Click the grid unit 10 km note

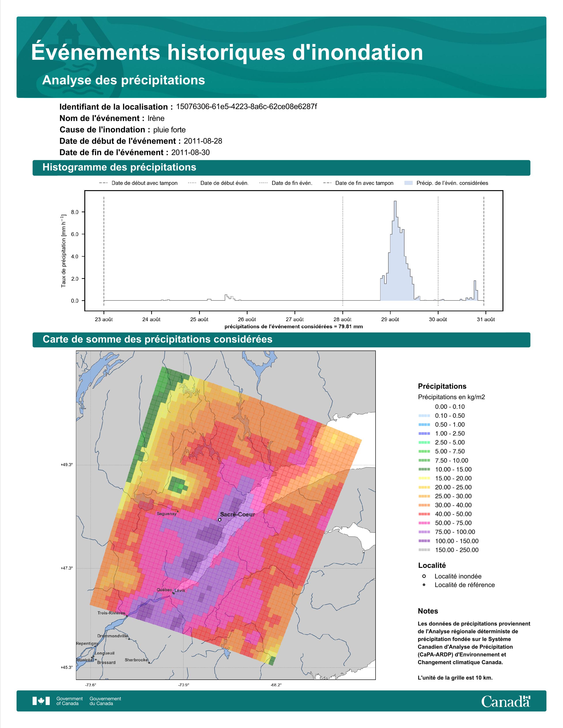(455, 678)
